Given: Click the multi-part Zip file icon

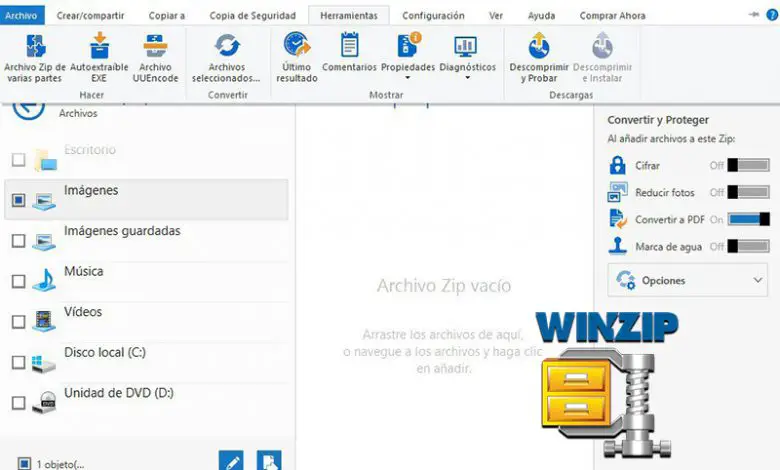Looking at the screenshot, I should pos(35,46).
